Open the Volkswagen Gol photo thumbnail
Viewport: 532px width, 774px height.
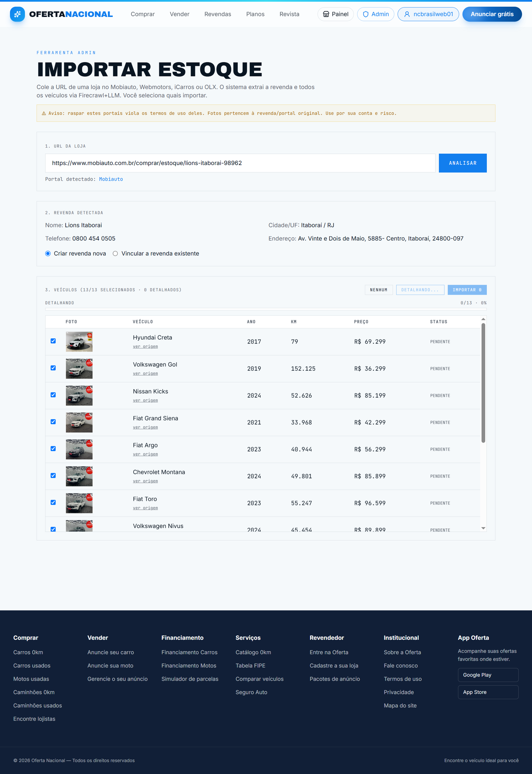[x=79, y=369]
